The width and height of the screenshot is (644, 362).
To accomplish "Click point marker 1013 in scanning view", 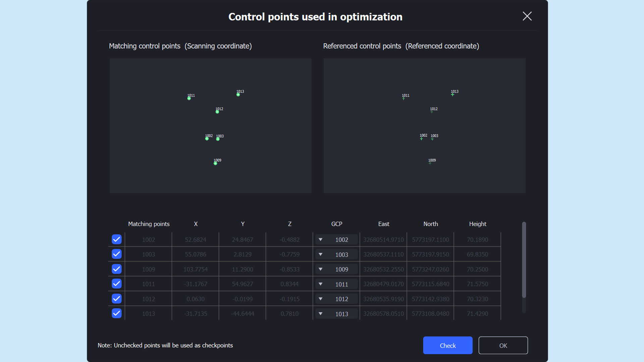I will click(x=238, y=95).
